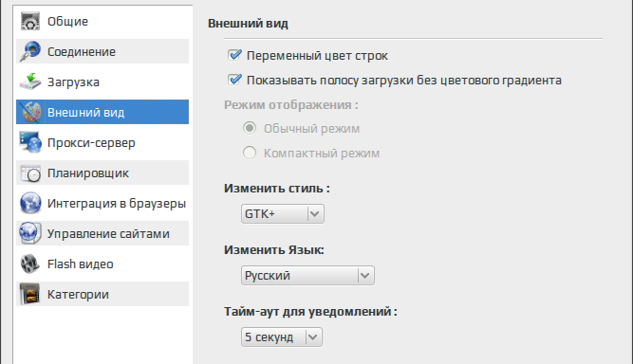
Task: Open the GTK+ style dropdown
Action: 283,213
